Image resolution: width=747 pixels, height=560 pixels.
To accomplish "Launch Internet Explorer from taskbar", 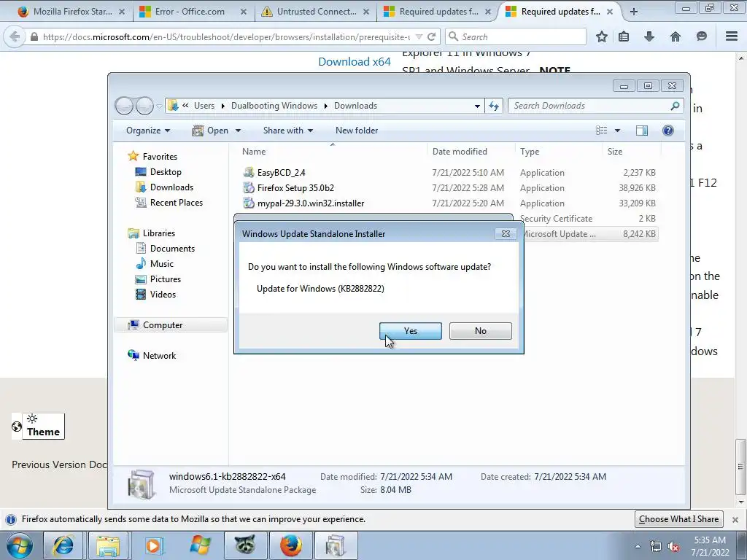I will [x=63, y=545].
